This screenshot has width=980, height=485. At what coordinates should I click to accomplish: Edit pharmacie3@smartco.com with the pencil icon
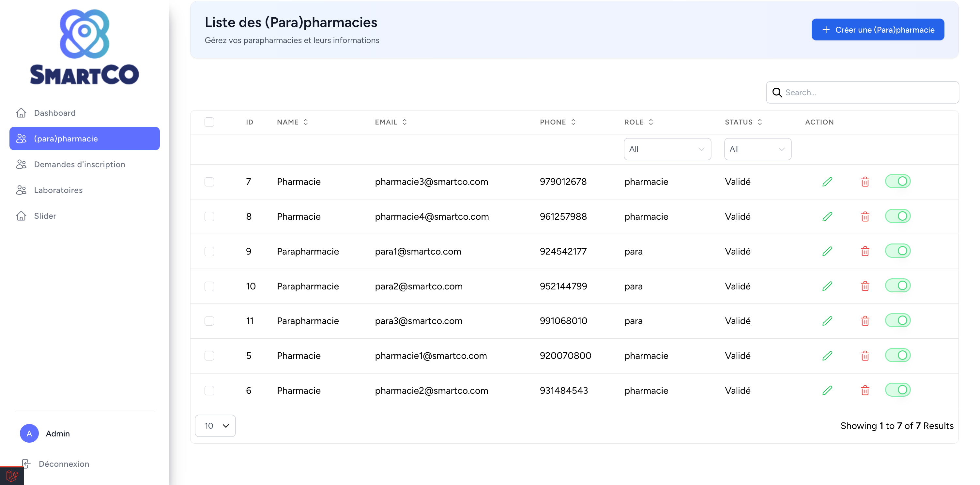click(827, 182)
